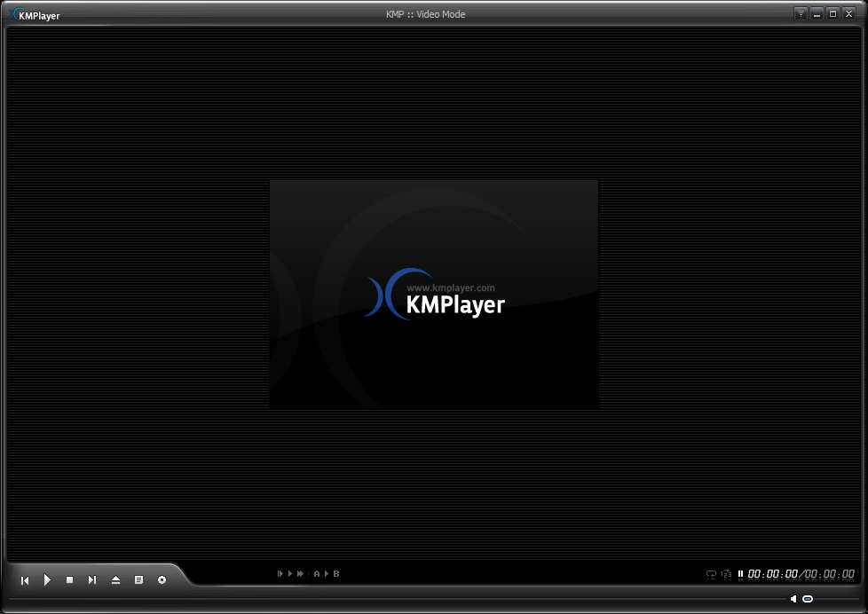This screenshot has width=868, height=614.
Task: Click the www.kmplayer.com link
Action: coord(450,287)
